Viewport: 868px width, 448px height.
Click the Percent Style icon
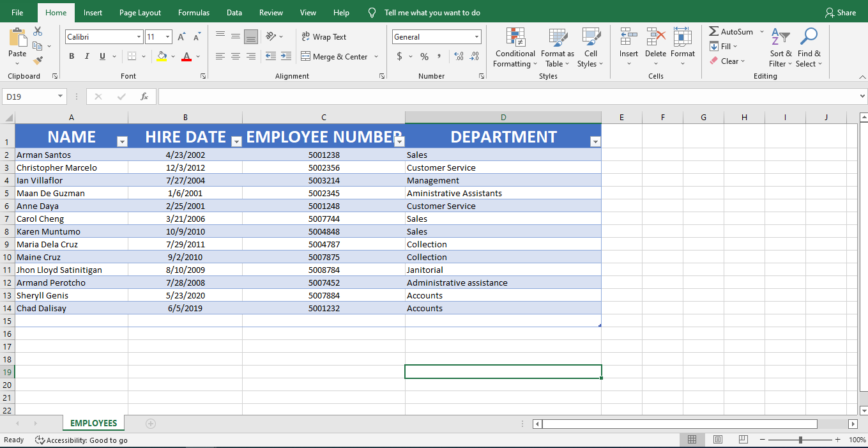pyautogui.click(x=424, y=56)
